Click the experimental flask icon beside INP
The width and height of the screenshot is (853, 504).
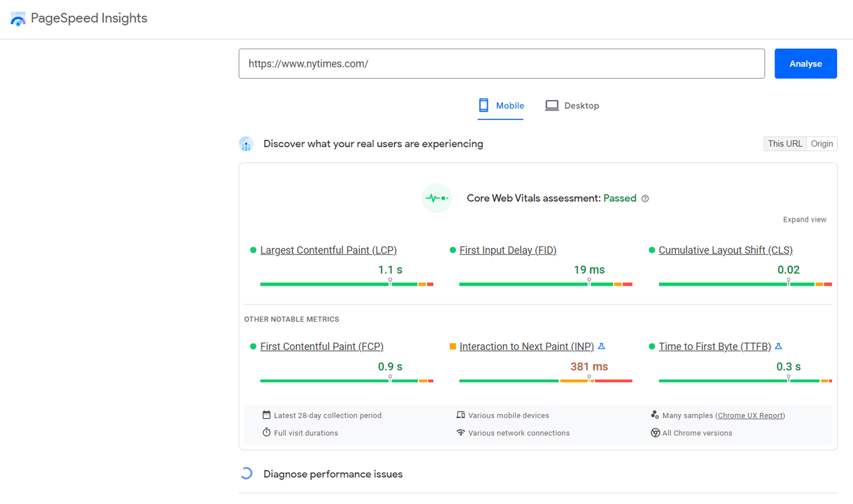point(601,346)
